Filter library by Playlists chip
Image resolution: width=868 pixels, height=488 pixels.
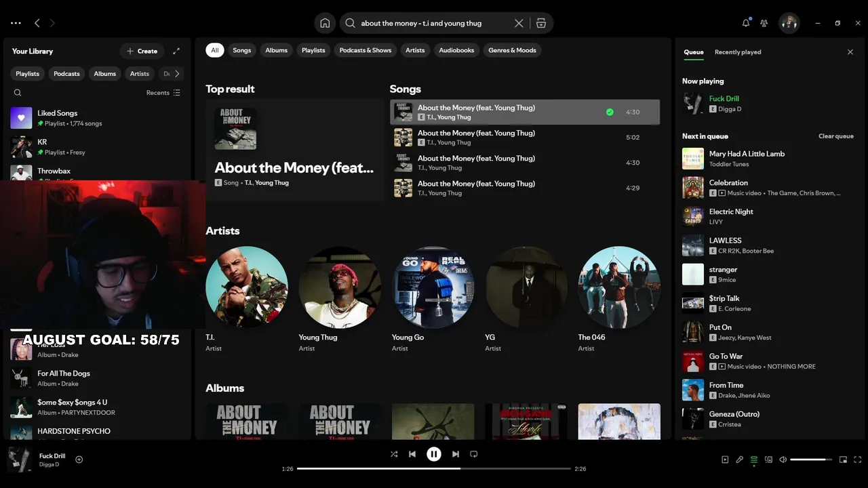click(28, 74)
